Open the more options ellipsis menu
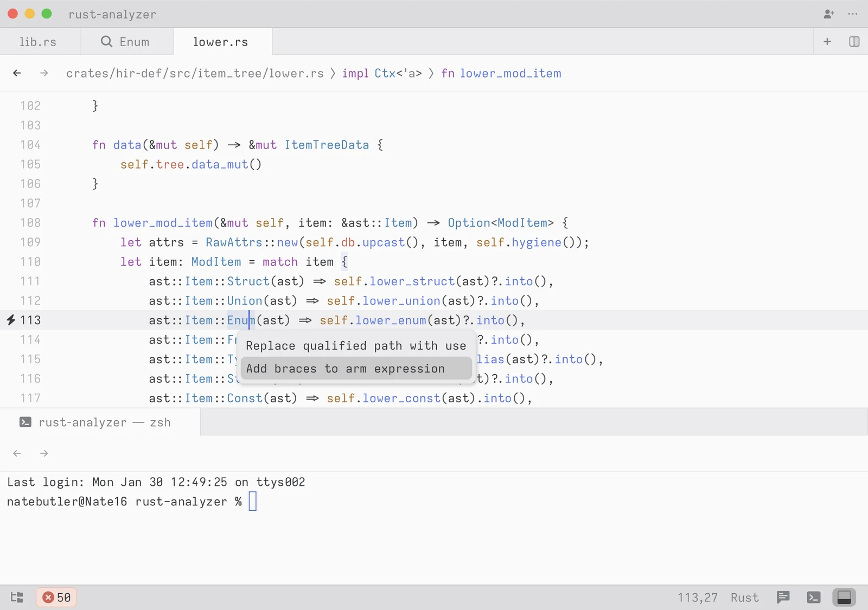This screenshot has width=868, height=610. [x=853, y=14]
